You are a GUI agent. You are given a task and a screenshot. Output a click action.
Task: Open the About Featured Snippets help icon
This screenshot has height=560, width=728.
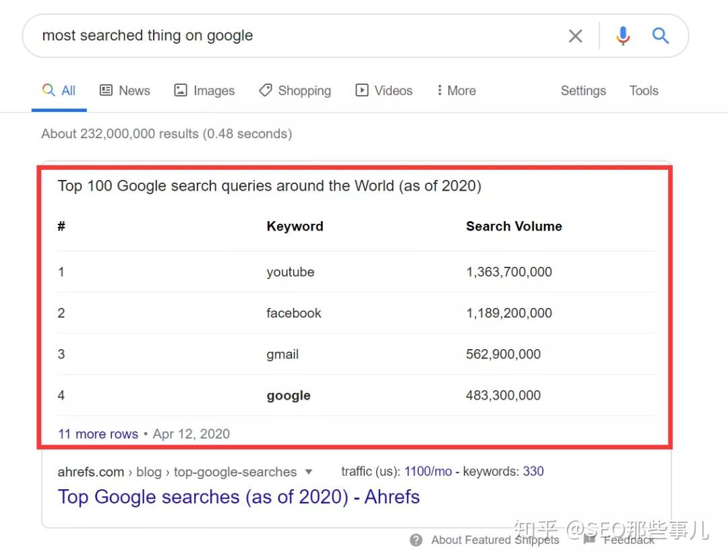pyautogui.click(x=416, y=540)
